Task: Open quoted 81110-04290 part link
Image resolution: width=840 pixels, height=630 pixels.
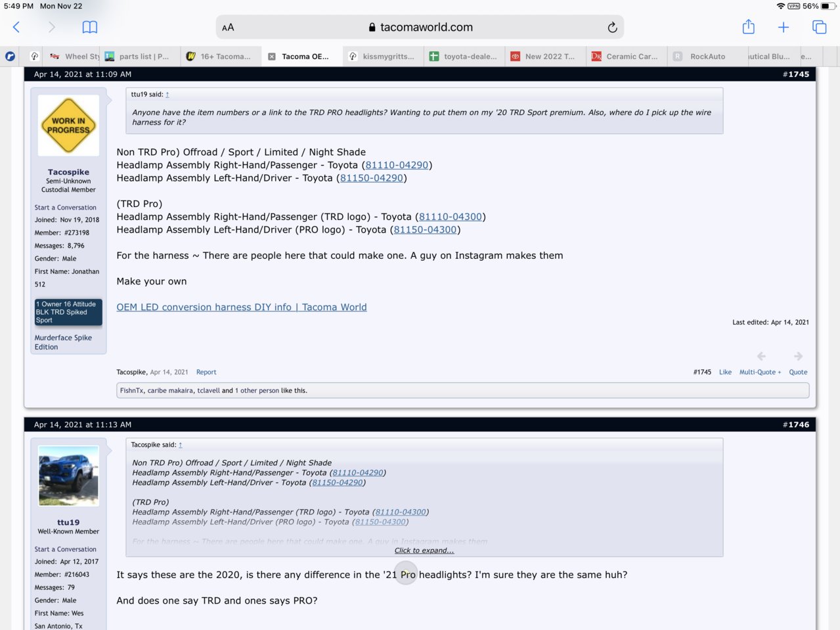Action: click(x=357, y=472)
